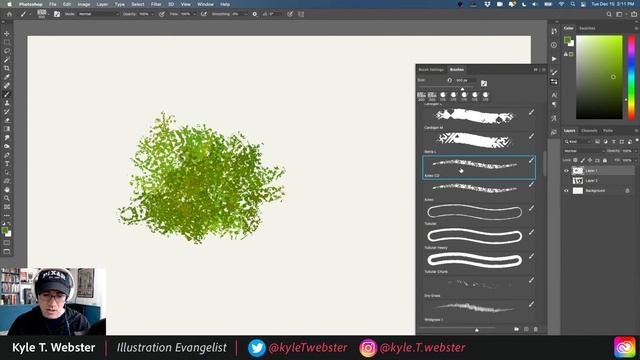Switch to Brush Settings tab
The width and height of the screenshot is (640, 360).
(x=431, y=69)
